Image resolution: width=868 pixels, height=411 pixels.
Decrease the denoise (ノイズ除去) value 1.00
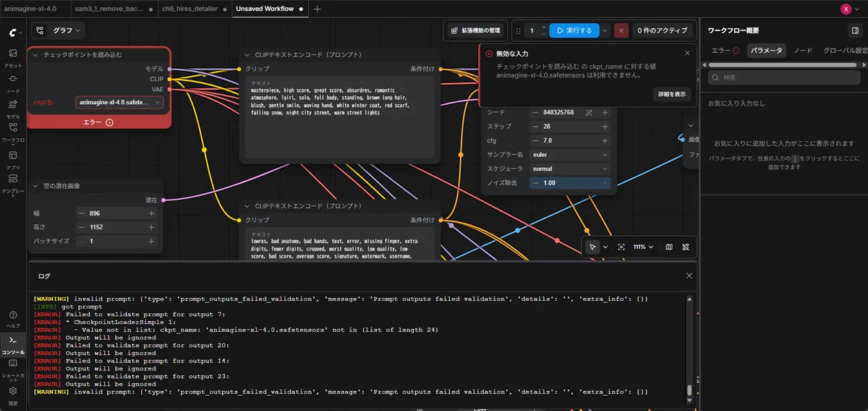click(x=535, y=183)
